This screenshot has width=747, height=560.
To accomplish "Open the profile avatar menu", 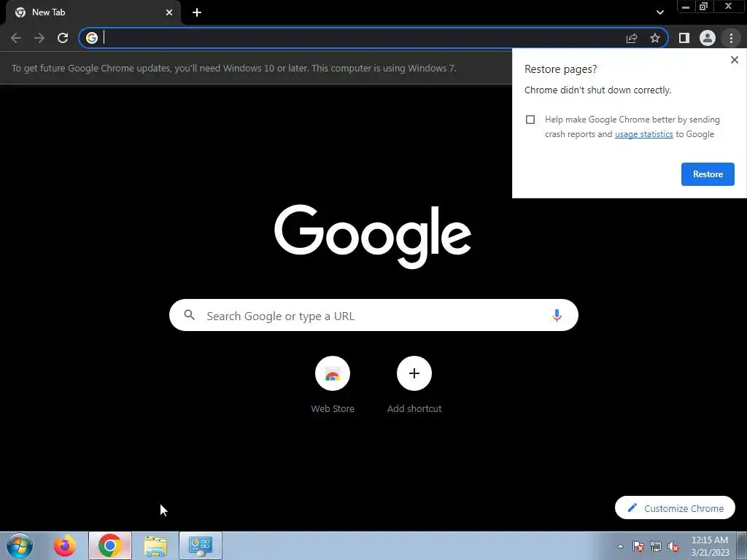I will click(x=708, y=38).
